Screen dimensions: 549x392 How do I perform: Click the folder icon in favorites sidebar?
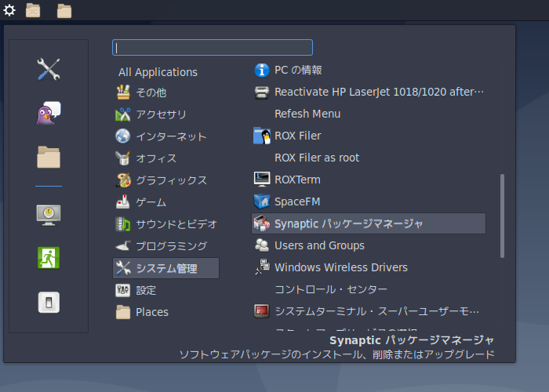tap(49, 157)
